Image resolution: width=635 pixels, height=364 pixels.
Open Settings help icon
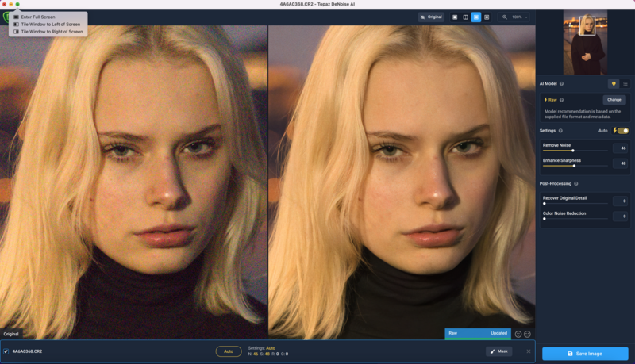560,131
